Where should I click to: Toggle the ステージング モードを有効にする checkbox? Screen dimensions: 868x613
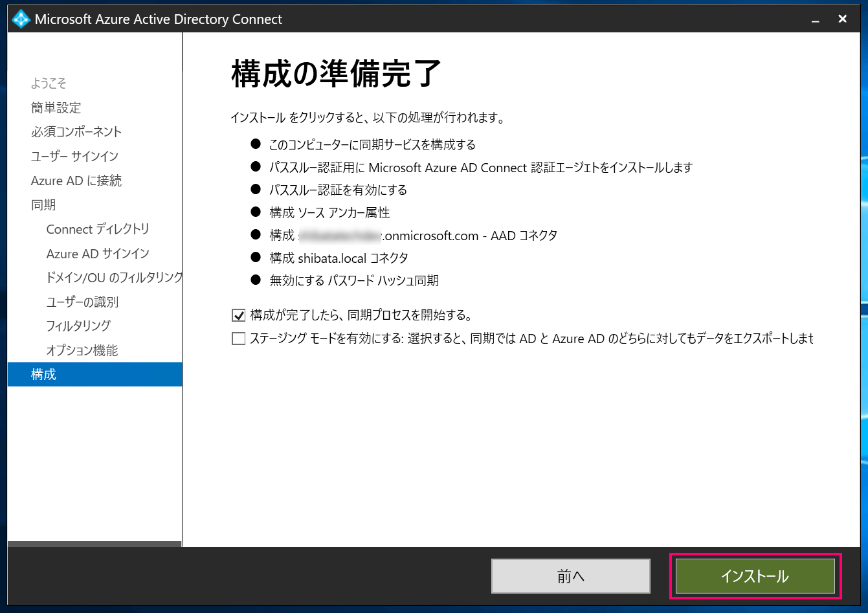point(239,339)
